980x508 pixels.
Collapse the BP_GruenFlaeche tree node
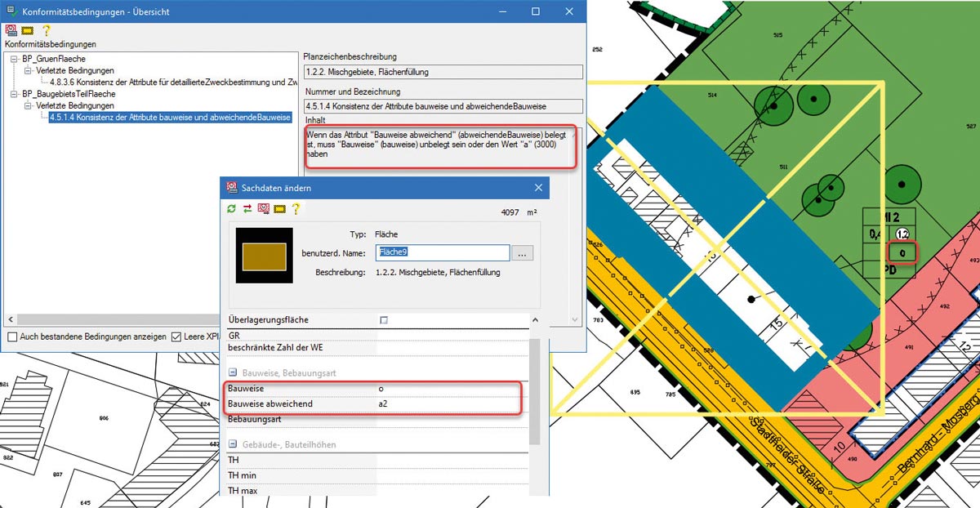(16, 60)
